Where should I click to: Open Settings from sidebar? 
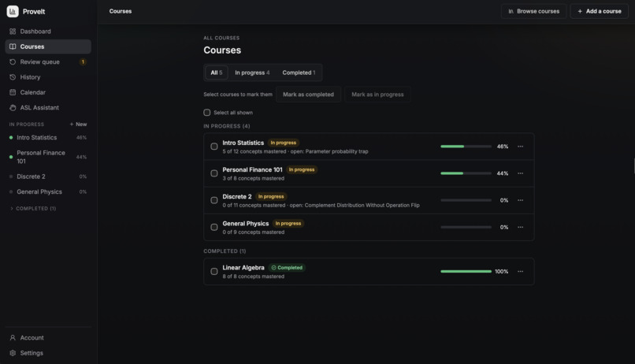48,353
